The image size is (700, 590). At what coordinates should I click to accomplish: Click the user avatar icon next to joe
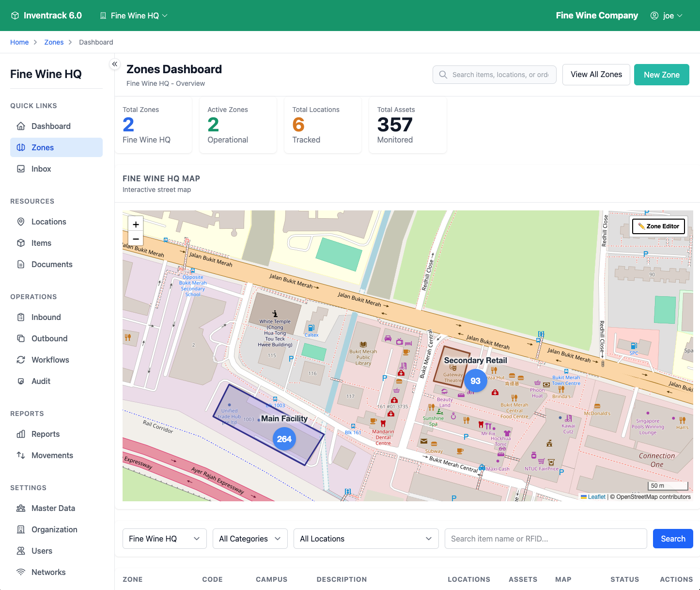(x=654, y=16)
